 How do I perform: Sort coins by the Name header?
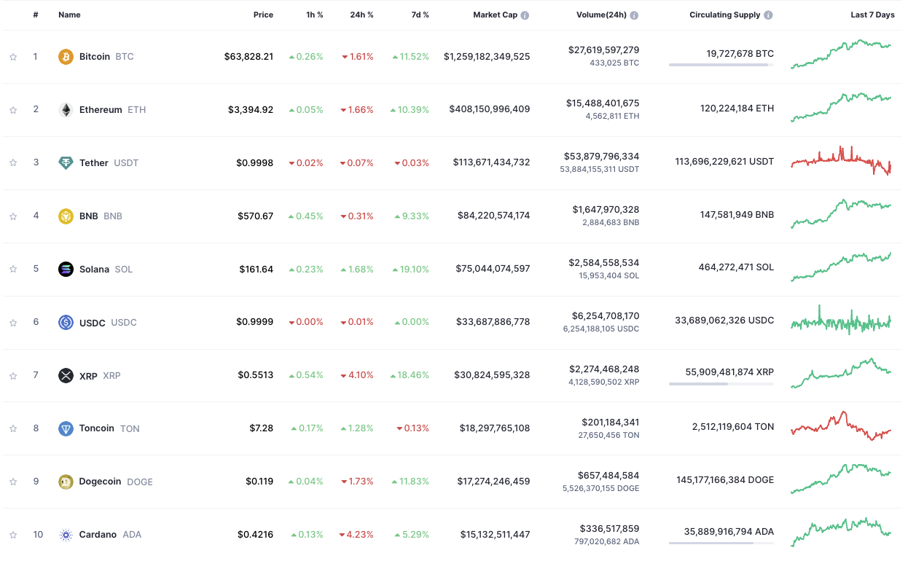tap(69, 15)
